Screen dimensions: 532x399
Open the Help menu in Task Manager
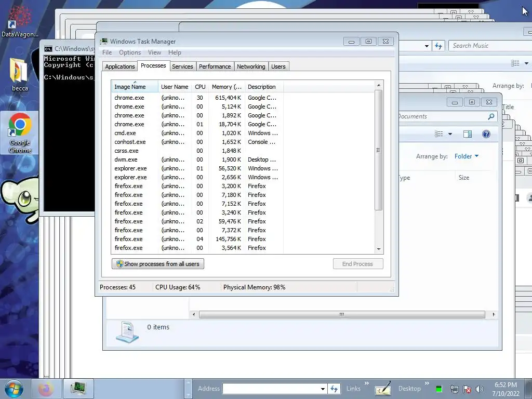175,52
